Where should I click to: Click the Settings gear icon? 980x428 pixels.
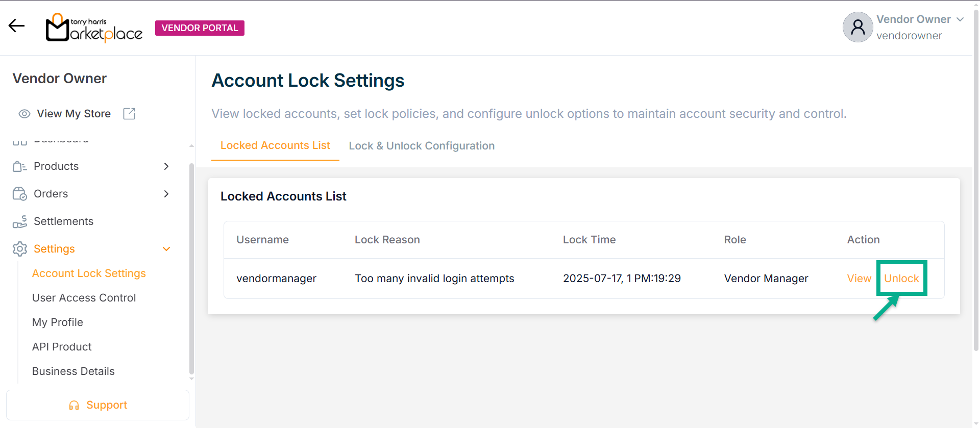[x=19, y=249]
